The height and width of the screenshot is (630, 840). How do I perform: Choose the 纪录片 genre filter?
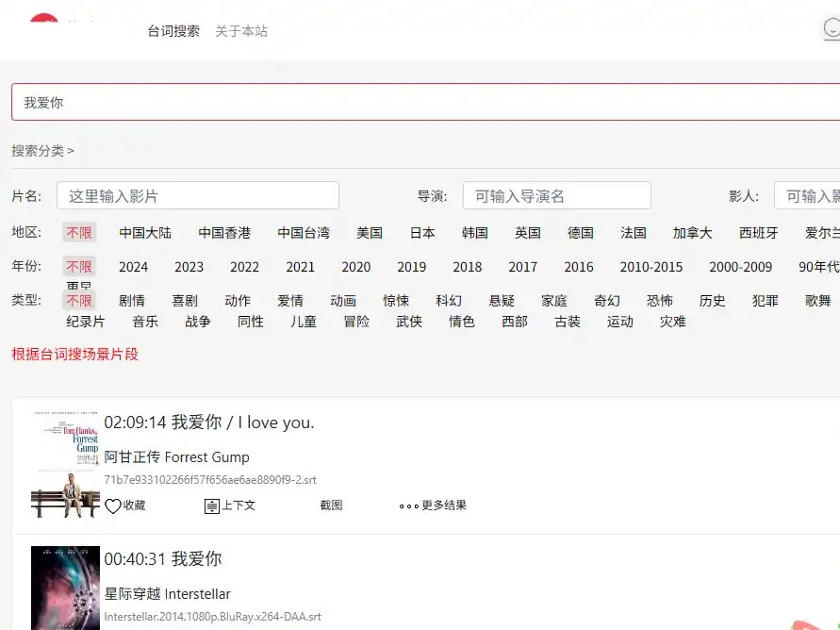pos(86,322)
